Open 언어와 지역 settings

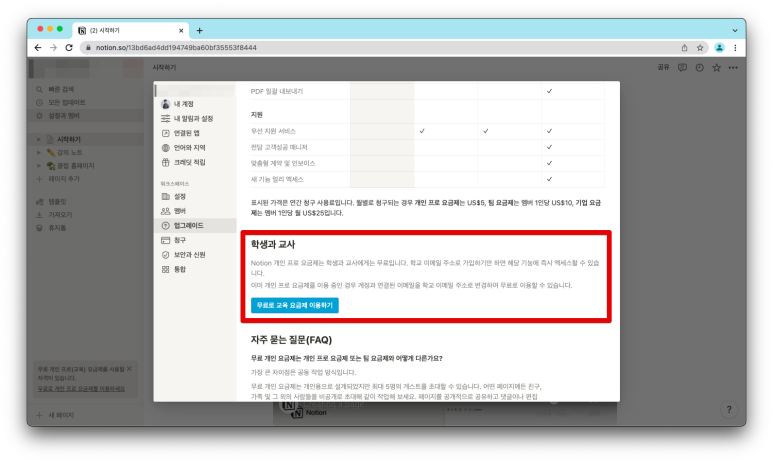click(x=189, y=147)
